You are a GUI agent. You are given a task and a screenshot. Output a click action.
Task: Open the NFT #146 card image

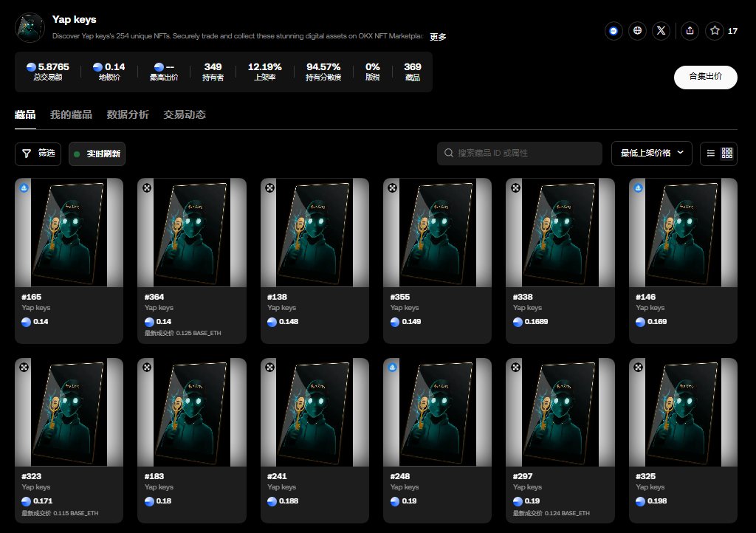pyautogui.click(x=683, y=233)
